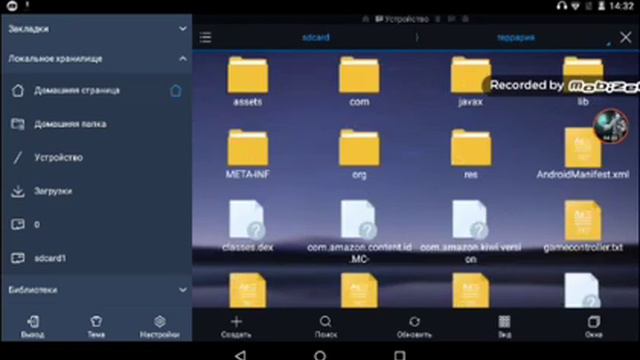Open sdcard1 storage in the sidebar
This screenshot has height=360, width=640.
[x=97, y=258]
